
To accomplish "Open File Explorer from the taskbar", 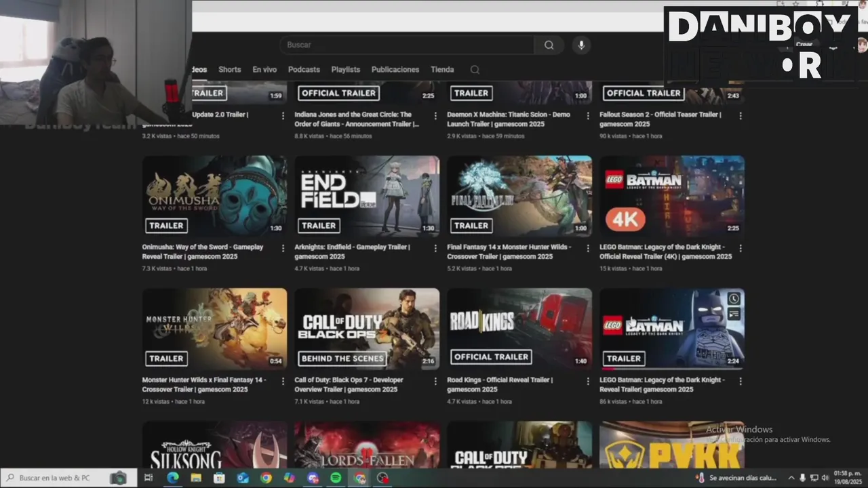I will 196,478.
